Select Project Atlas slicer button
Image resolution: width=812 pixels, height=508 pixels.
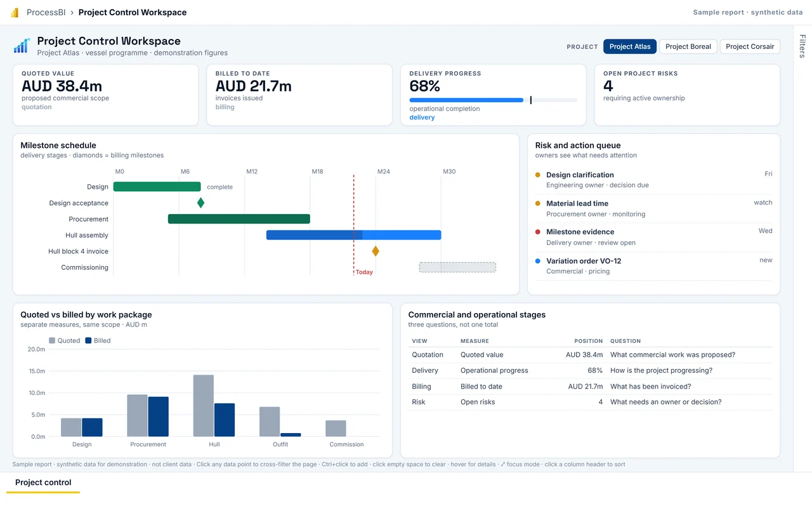[x=630, y=46]
